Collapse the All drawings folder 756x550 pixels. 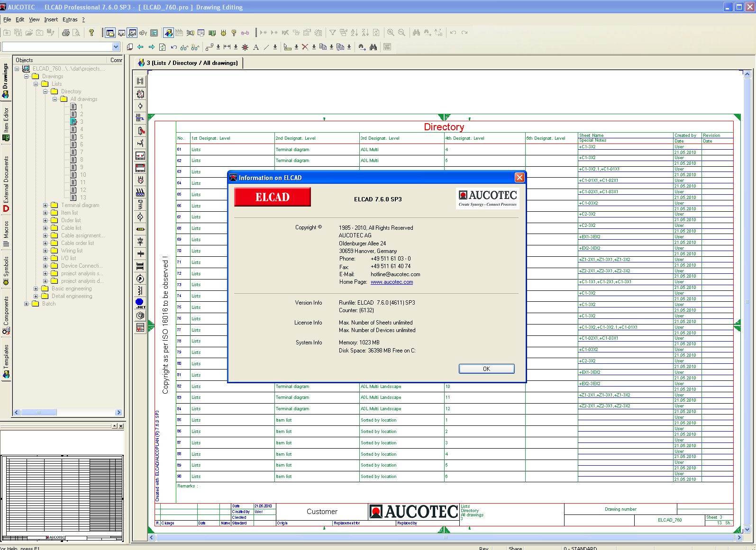(x=55, y=99)
